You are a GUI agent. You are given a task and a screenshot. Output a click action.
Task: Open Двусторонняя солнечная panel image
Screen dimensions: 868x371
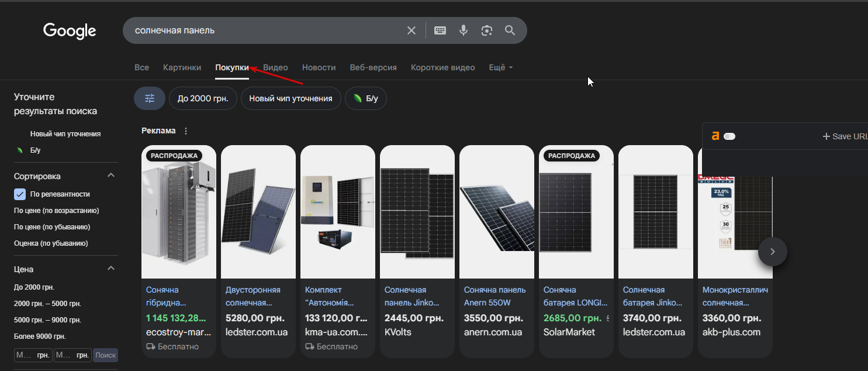tap(258, 212)
